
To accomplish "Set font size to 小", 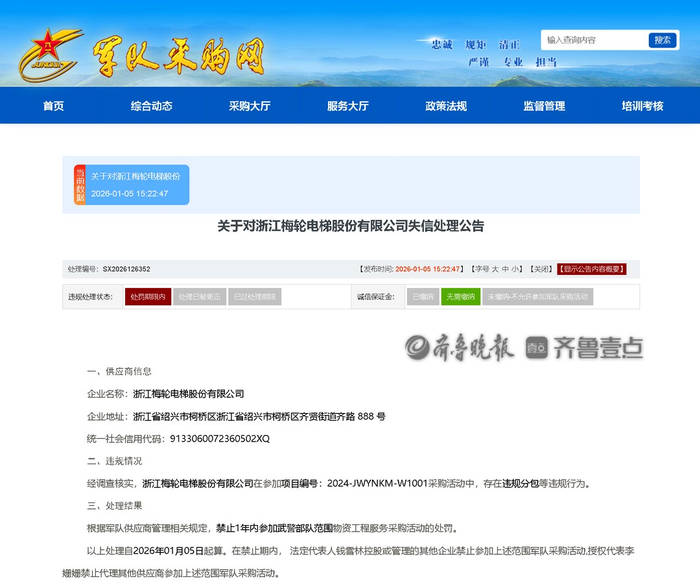I will click(x=515, y=269).
